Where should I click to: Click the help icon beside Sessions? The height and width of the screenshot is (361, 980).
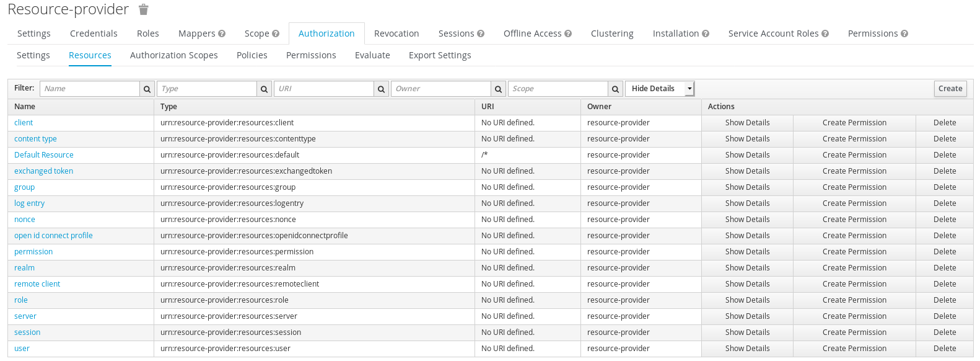click(481, 33)
